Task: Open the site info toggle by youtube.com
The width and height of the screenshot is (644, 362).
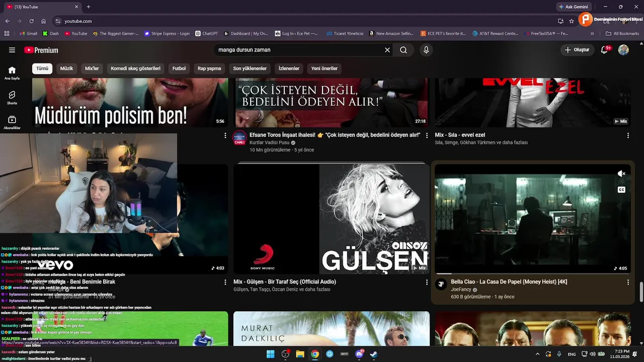Action: pyautogui.click(x=58, y=21)
